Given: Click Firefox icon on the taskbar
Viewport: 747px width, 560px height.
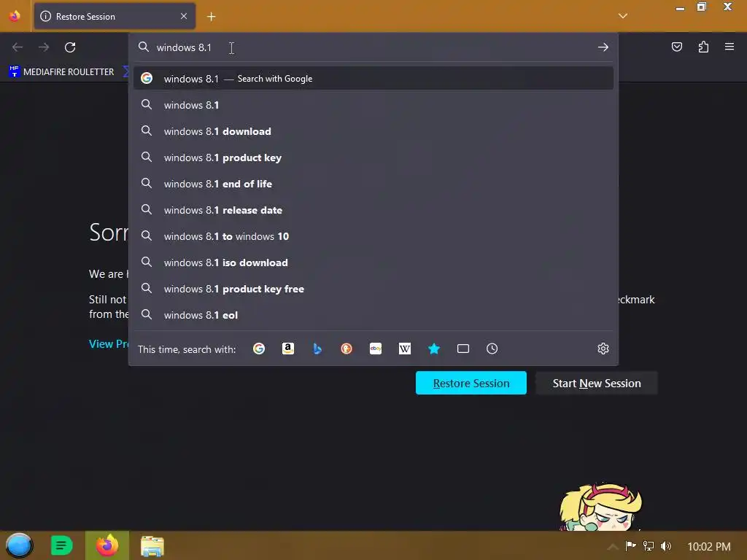Looking at the screenshot, I should (x=107, y=545).
